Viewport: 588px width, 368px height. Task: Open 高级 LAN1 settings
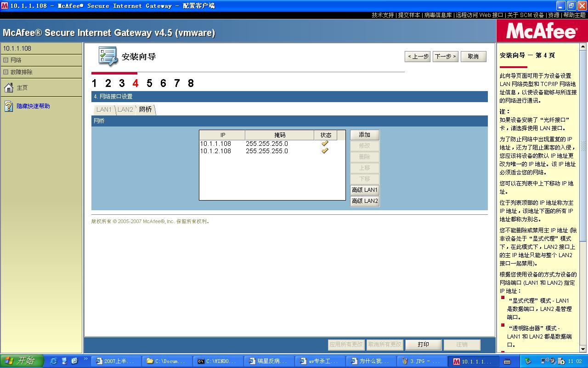pyautogui.click(x=365, y=190)
